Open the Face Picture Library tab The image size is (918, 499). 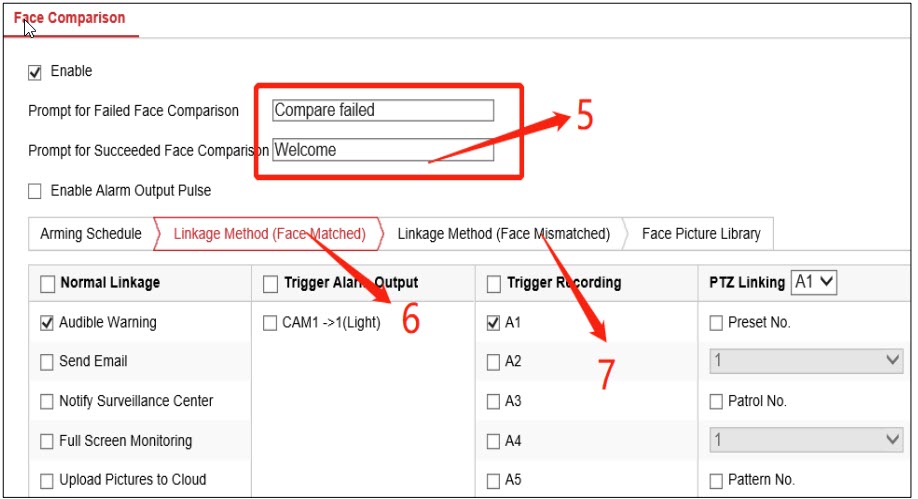pos(700,234)
